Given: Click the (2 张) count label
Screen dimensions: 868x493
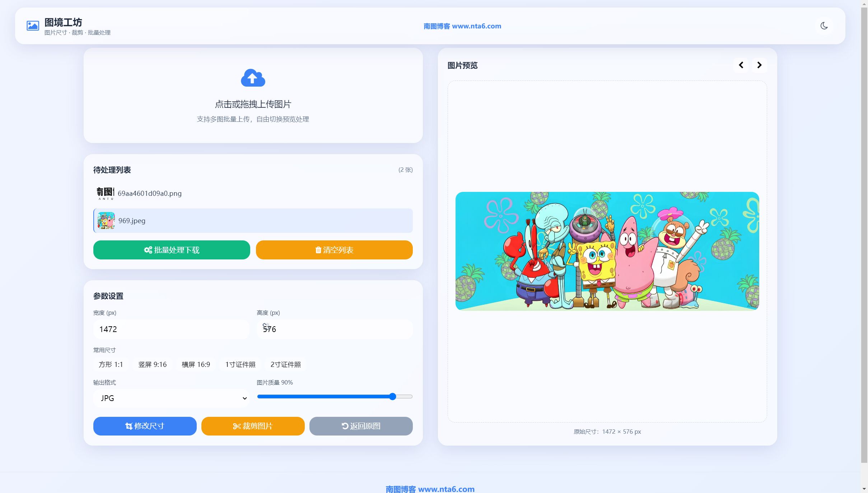Looking at the screenshot, I should click(405, 170).
